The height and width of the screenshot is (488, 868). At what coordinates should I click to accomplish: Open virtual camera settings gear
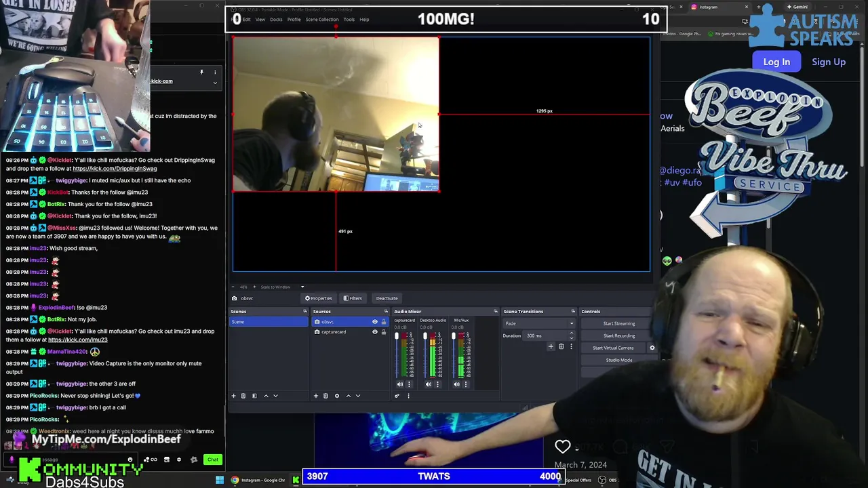652,348
